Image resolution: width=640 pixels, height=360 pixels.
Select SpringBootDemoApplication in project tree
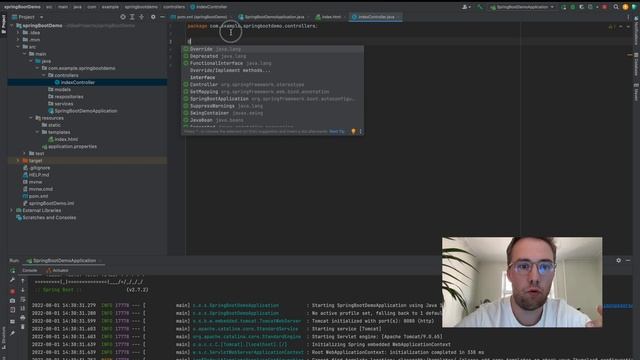tap(87, 111)
